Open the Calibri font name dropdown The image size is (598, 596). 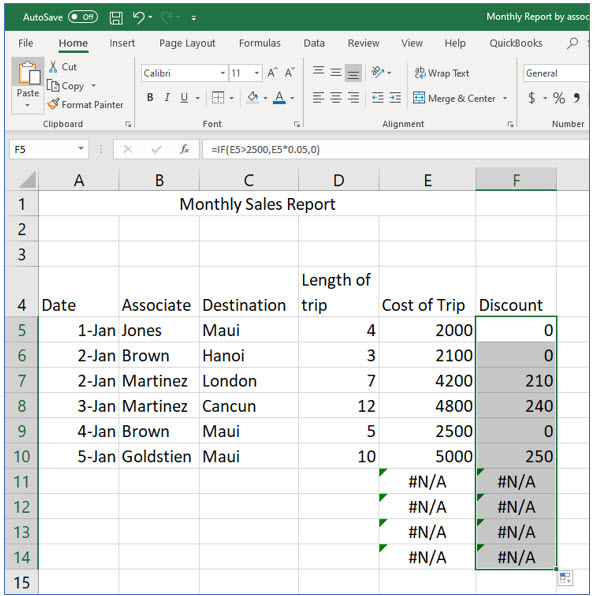click(223, 73)
